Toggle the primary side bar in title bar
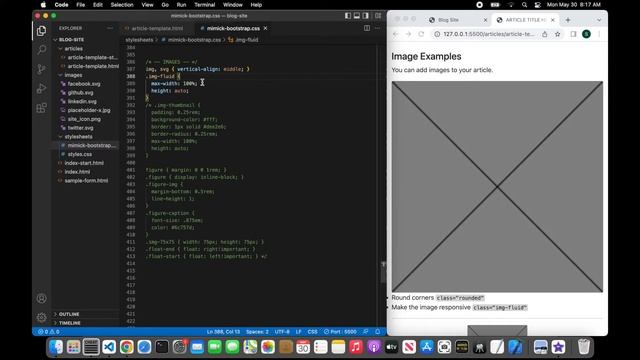Image resolution: width=640 pixels, height=360 pixels. [348, 16]
